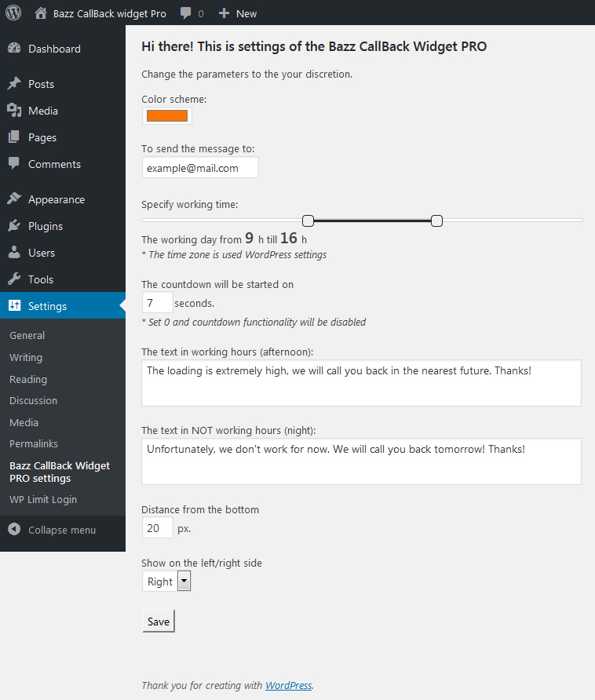Click the working time start slider handle
595x700 pixels.
pos(308,221)
